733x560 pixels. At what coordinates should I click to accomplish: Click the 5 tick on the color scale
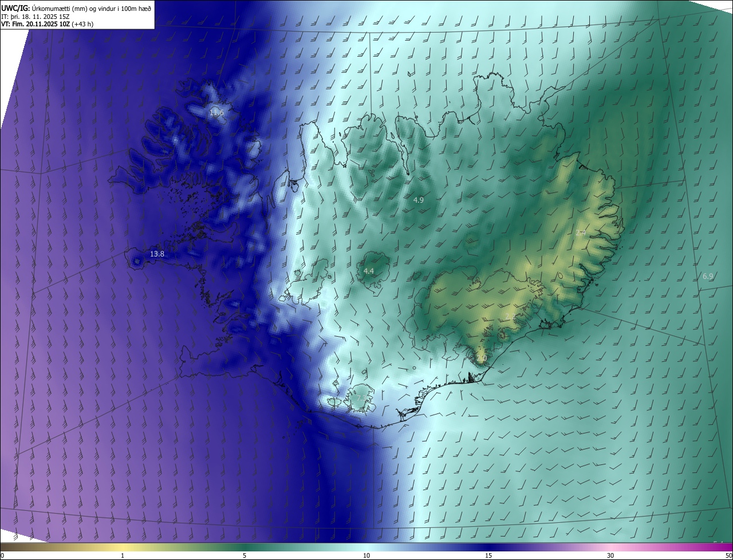(x=245, y=555)
